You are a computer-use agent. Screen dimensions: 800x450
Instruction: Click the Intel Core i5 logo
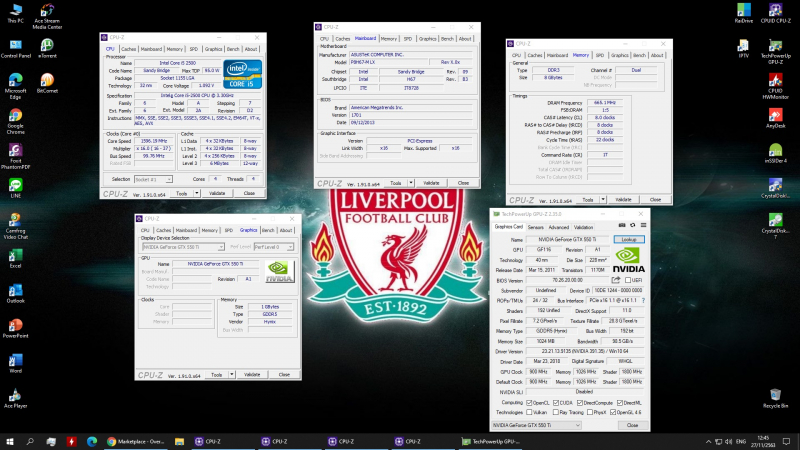point(242,75)
